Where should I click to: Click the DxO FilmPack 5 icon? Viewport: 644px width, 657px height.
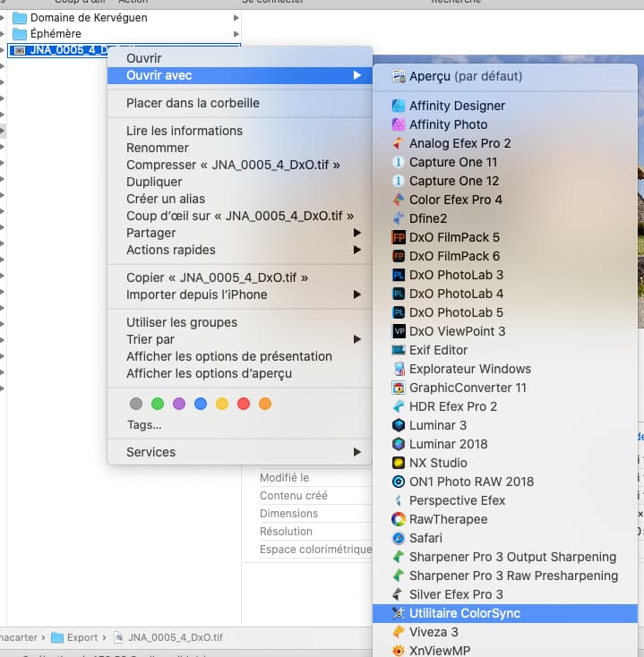399,237
